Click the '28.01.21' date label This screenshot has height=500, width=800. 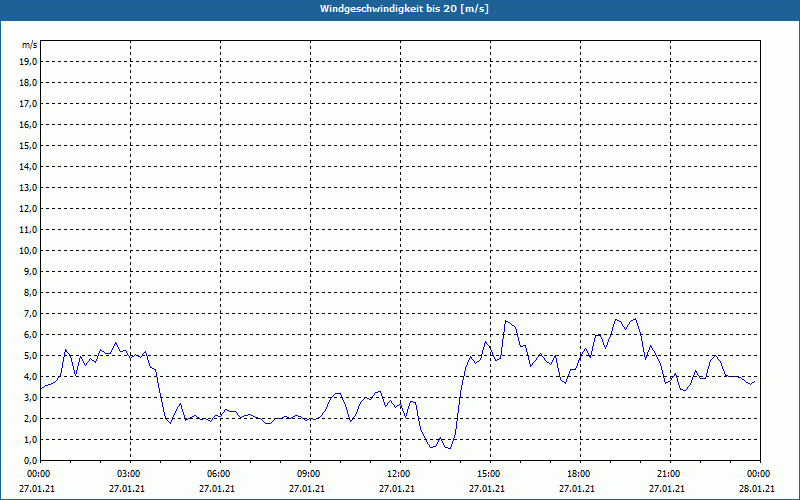tap(757, 489)
